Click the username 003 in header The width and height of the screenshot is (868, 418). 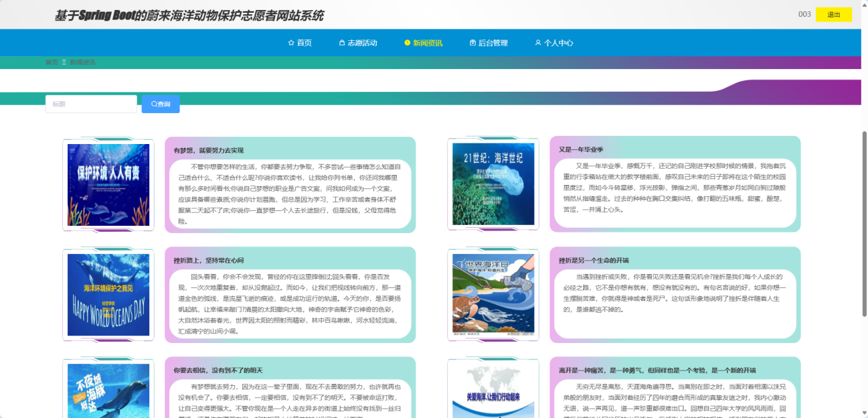click(804, 15)
